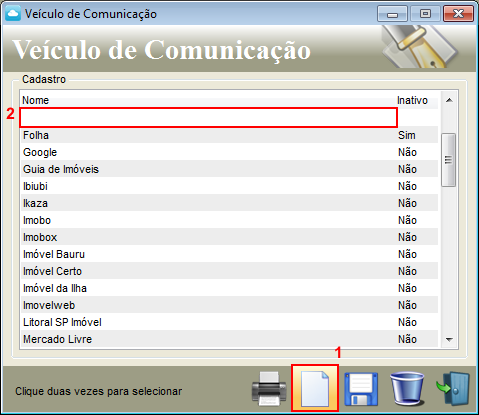The height and width of the screenshot is (415, 479).
Task: Select the Imovelweb row
Action: pyautogui.click(x=230, y=305)
